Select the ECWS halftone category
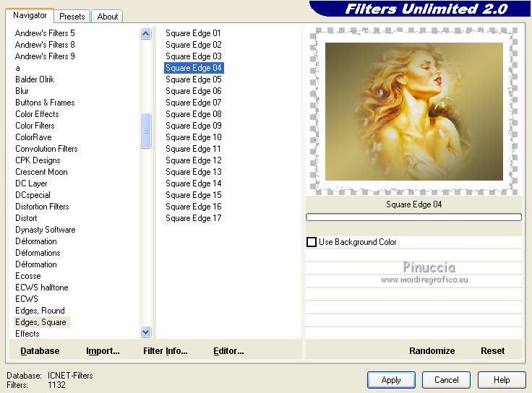Image resolution: width=532 pixels, height=393 pixels. [x=42, y=288]
